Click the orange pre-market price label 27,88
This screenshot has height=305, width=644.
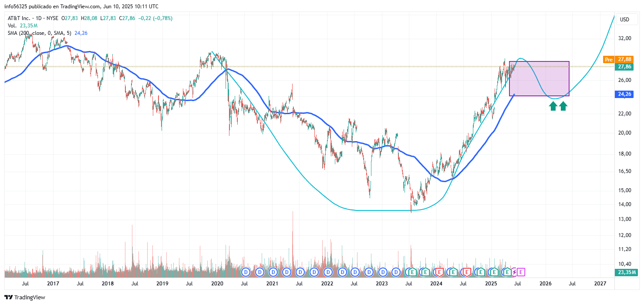pyautogui.click(x=624, y=59)
